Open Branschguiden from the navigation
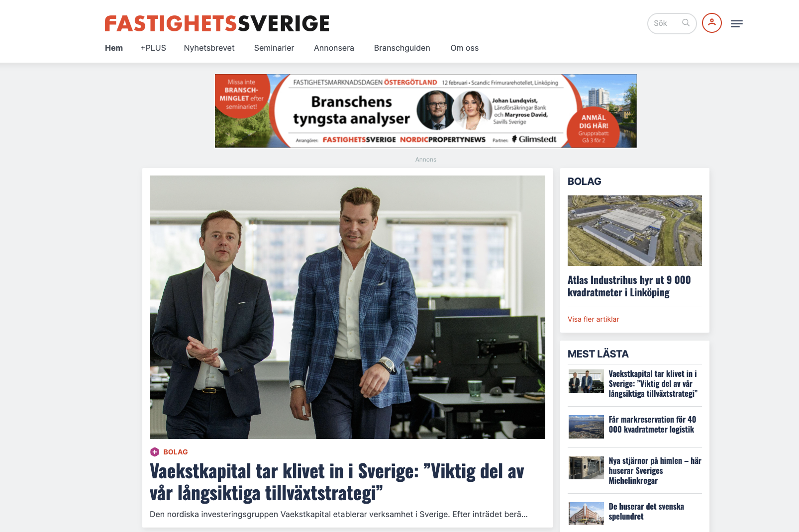This screenshot has width=799, height=532. point(402,48)
